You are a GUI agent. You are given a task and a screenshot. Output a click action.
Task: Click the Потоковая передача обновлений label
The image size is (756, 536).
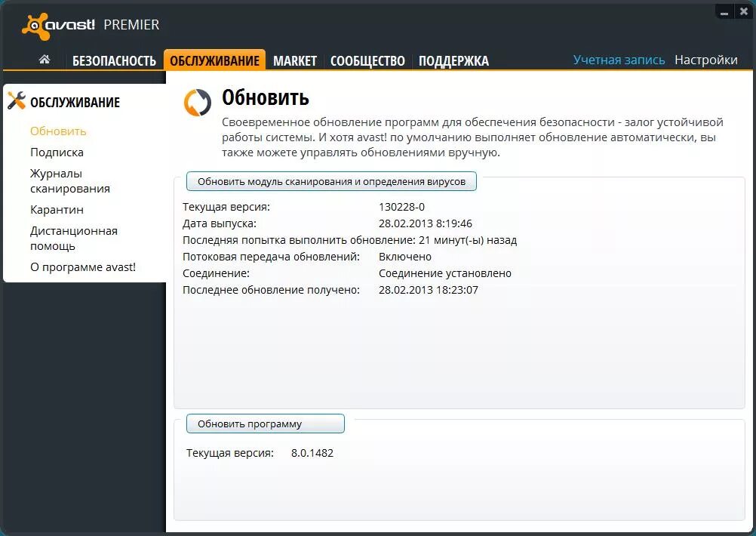[271, 257]
